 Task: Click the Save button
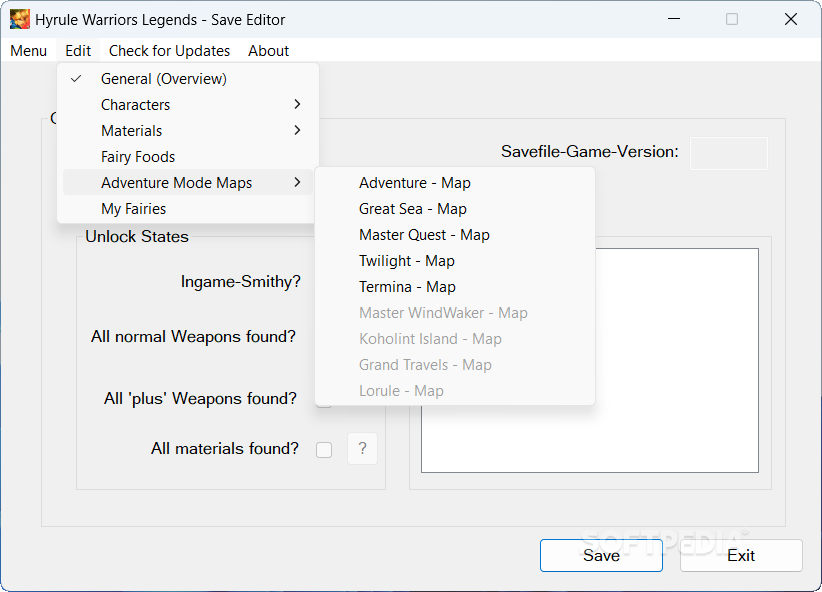(601, 555)
